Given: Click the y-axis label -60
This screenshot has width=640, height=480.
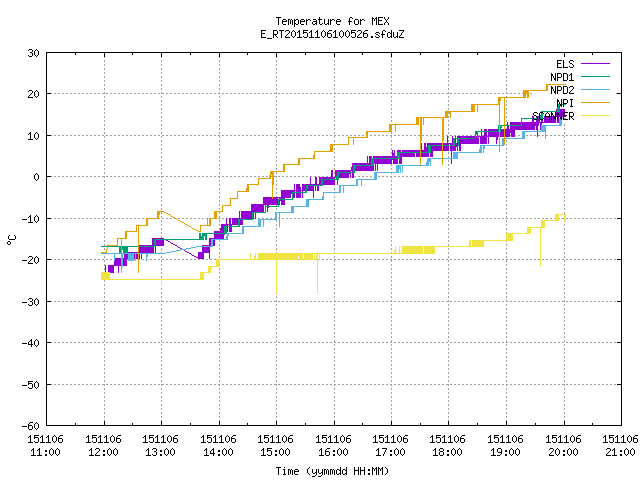Looking at the screenshot, I should (x=31, y=426).
